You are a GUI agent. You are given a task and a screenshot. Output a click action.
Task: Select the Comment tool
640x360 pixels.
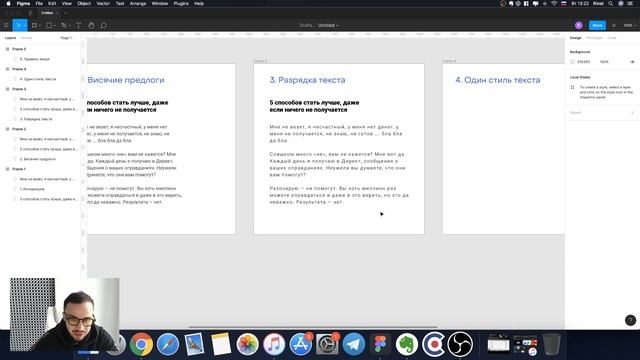tap(104, 25)
